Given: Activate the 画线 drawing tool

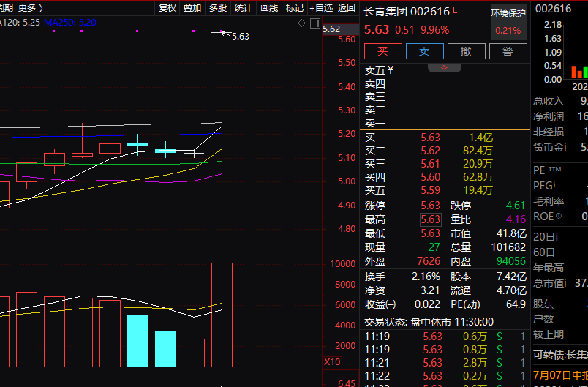Looking at the screenshot, I should (x=269, y=7).
